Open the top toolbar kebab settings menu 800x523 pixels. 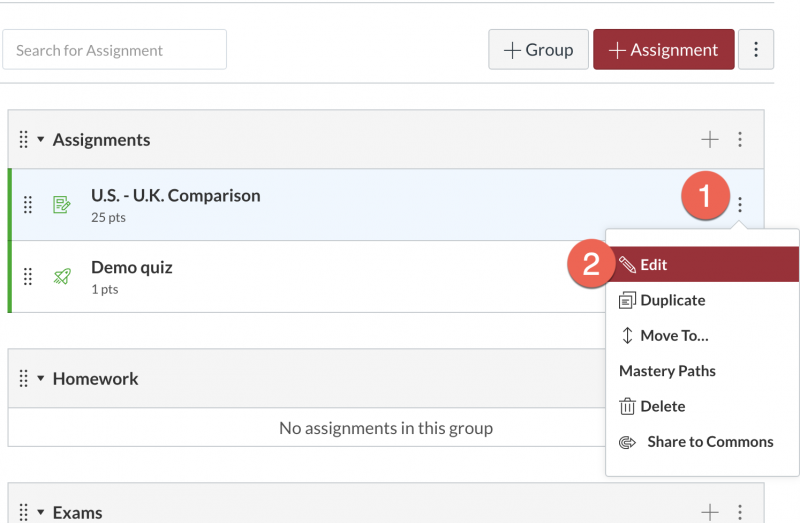pos(756,49)
